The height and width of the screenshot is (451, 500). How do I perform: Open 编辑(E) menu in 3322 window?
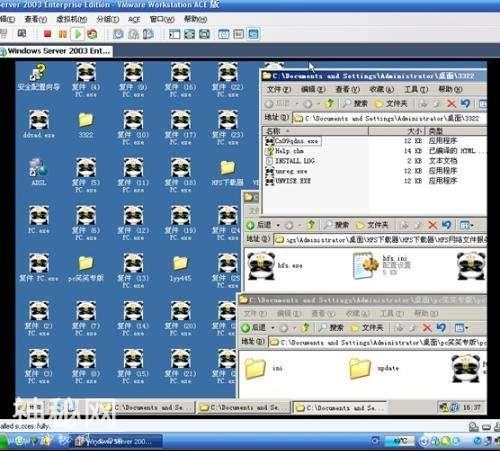313,89
